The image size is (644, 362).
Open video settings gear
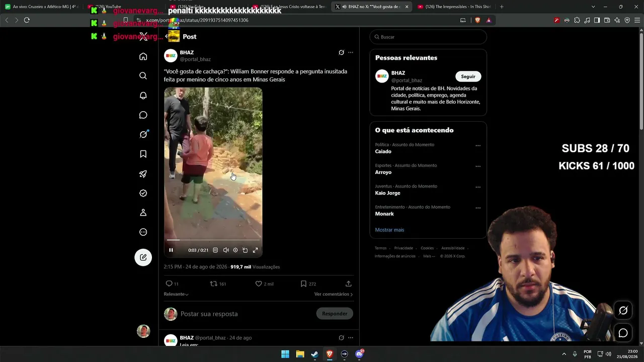click(235, 250)
